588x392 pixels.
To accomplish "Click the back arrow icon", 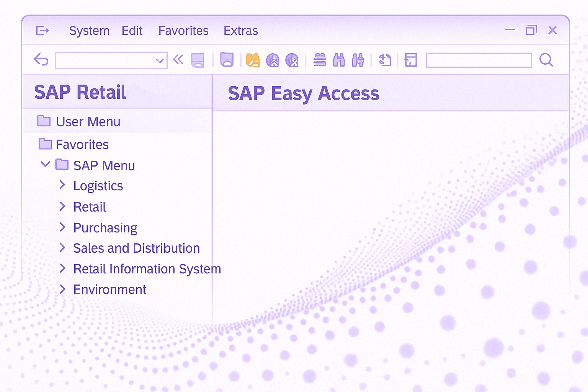I will point(41,60).
